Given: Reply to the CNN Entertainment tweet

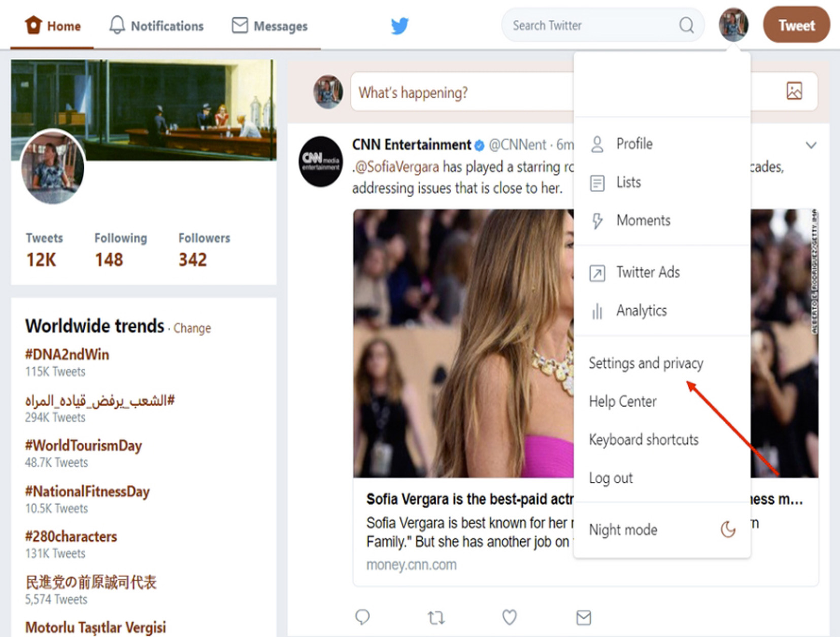Looking at the screenshot, I should point(362,617).
